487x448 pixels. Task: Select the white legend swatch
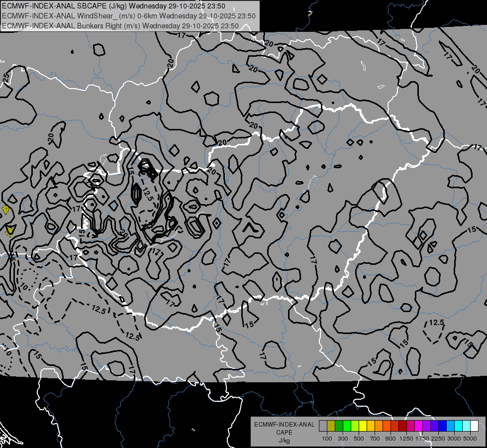474,426
